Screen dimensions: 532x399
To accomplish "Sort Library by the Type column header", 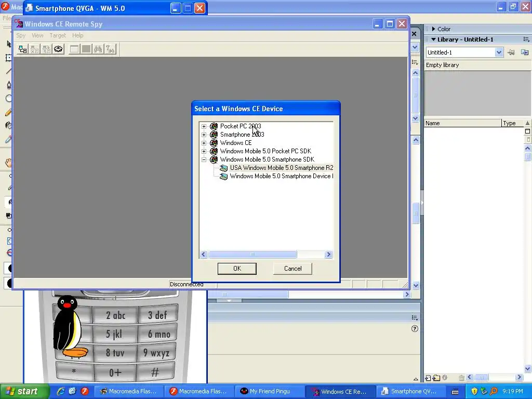I will click(512, 123).
